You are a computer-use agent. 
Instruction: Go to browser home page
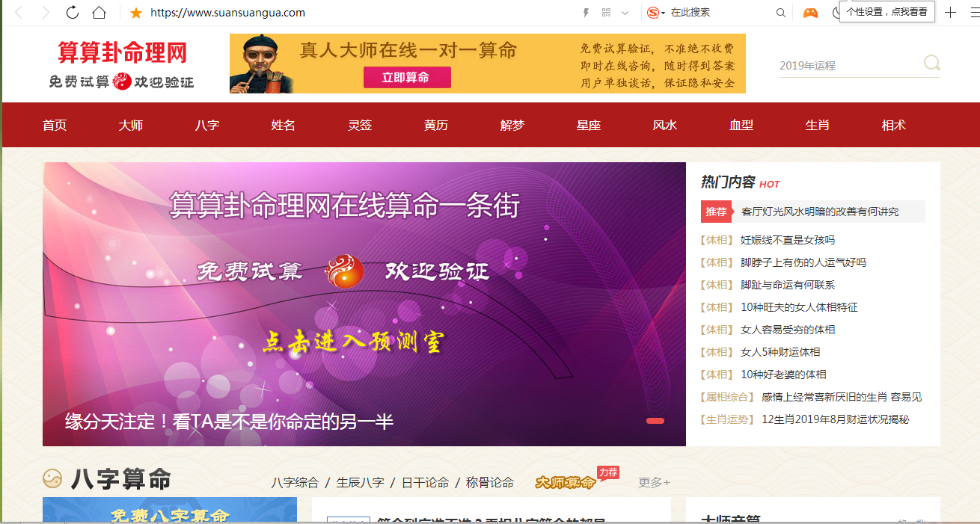(x=99, y=13)
